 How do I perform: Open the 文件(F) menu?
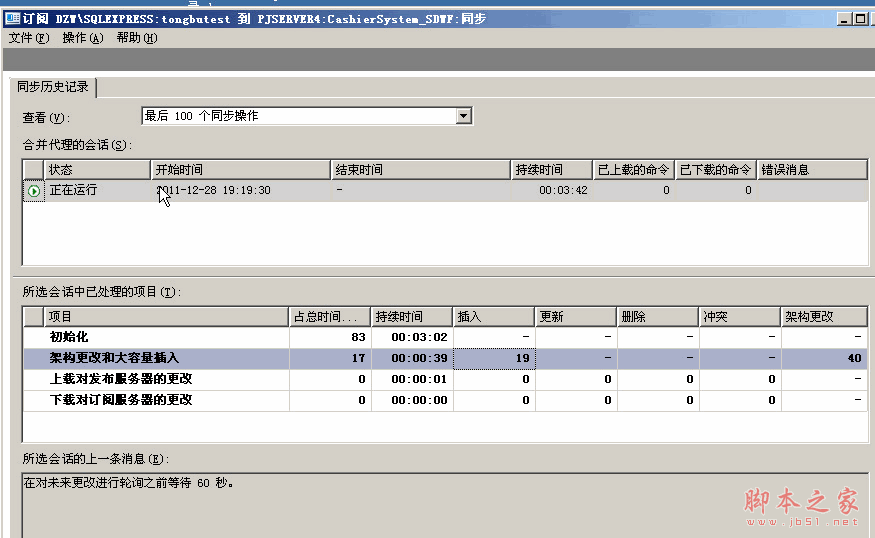pyautogui.click(x=28, y=38)
